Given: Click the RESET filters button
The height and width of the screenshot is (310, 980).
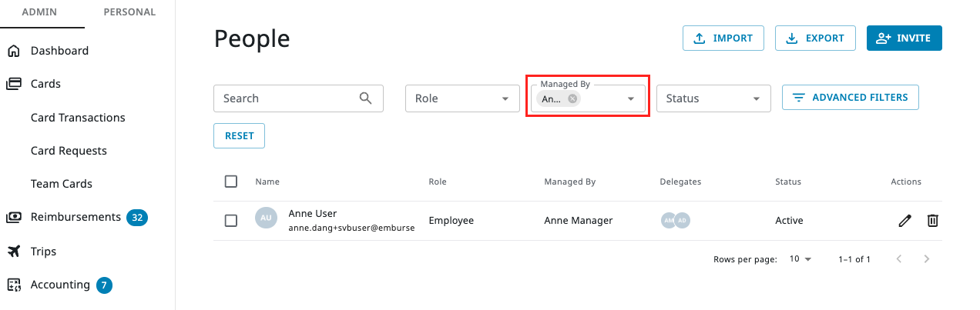Looking at the screenshot, I should click(x=239, y=135).
